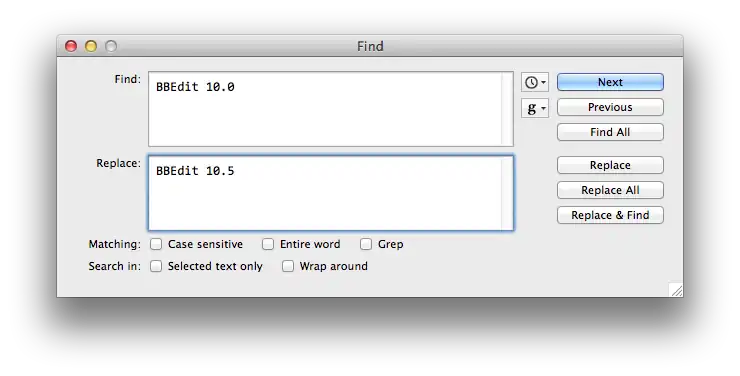Click the Find field's vertical scrollbar
Image resolution: width=740 pixels, height=376 pixels.
(508, 109)
